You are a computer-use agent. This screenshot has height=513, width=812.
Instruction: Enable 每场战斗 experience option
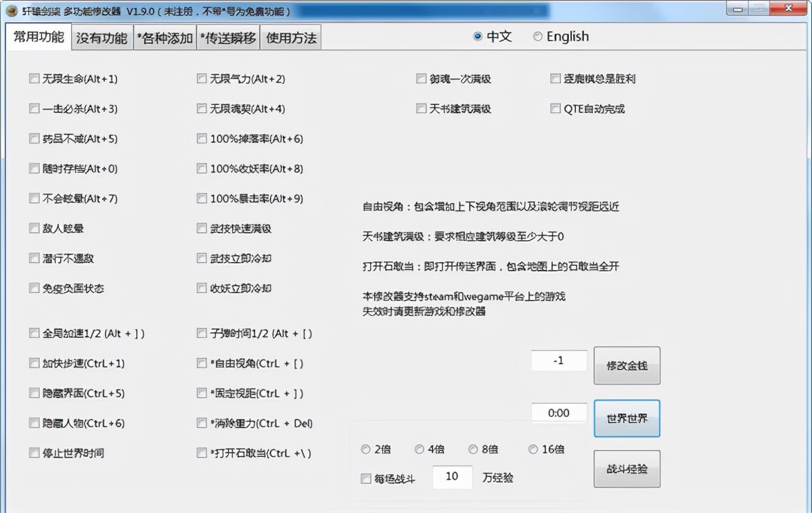366,478
